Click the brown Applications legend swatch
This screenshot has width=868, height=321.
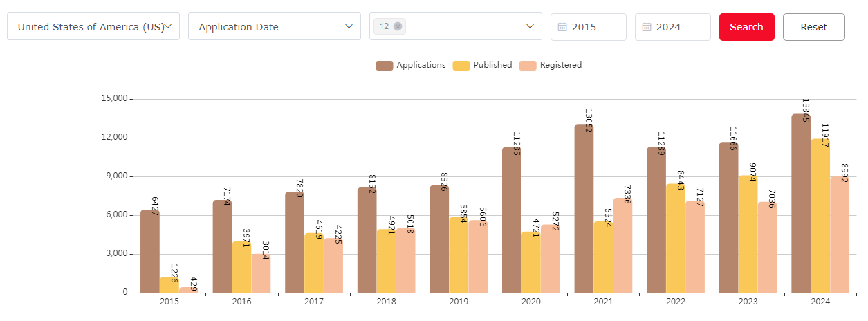coord(385,65)
